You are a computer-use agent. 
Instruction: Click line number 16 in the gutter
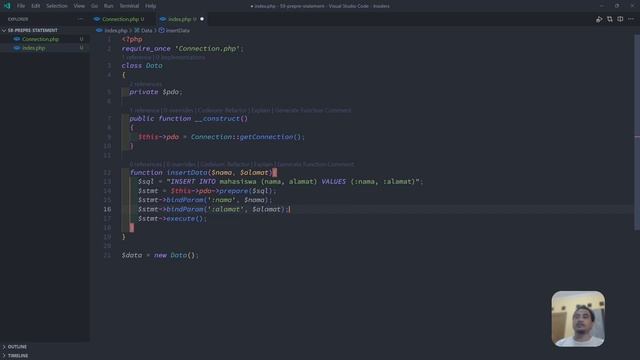(x=107, y=209)
